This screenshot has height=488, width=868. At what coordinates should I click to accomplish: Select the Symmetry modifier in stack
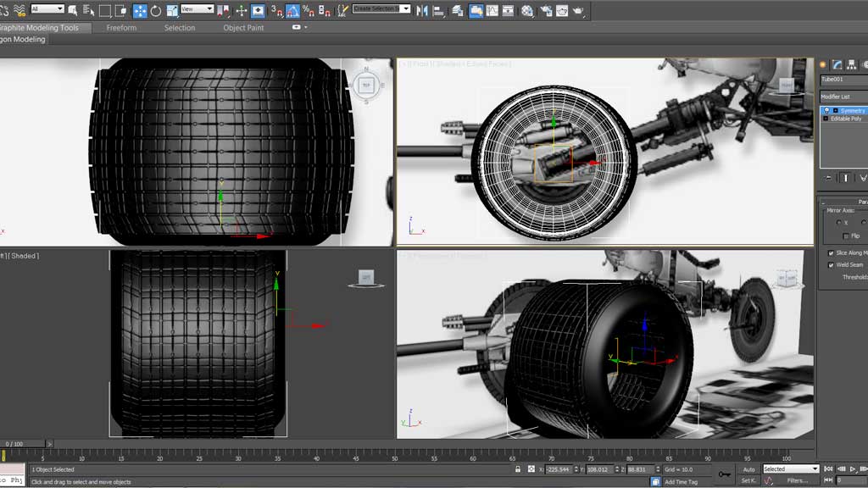coord(852,111)
